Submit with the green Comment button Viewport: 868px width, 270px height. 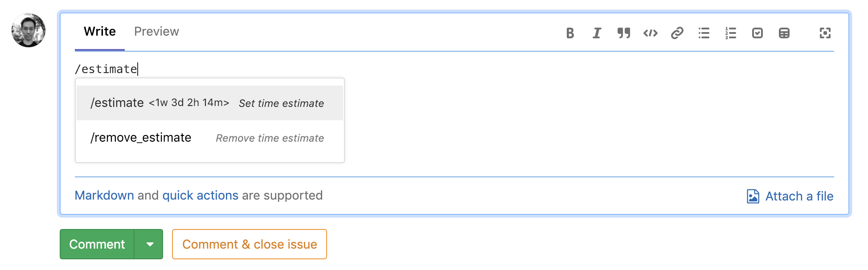pyautogui.click(x=97, y=244)
